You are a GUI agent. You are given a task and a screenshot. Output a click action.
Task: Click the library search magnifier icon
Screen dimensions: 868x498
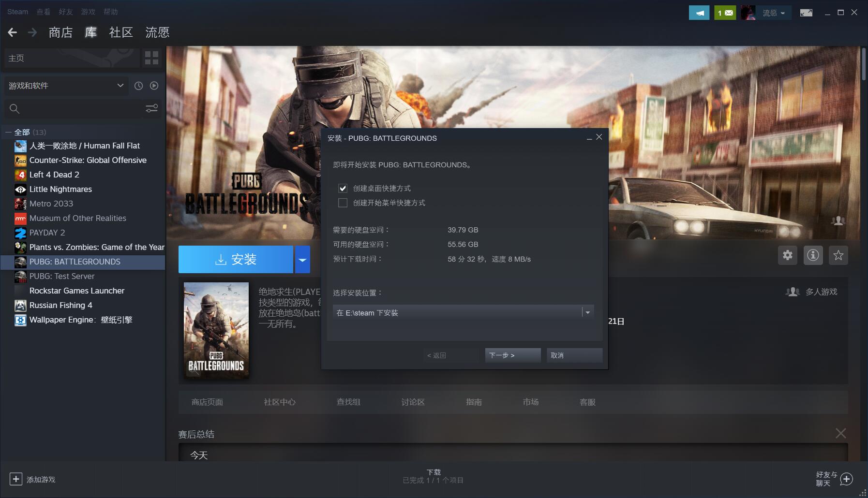[15, 109]
